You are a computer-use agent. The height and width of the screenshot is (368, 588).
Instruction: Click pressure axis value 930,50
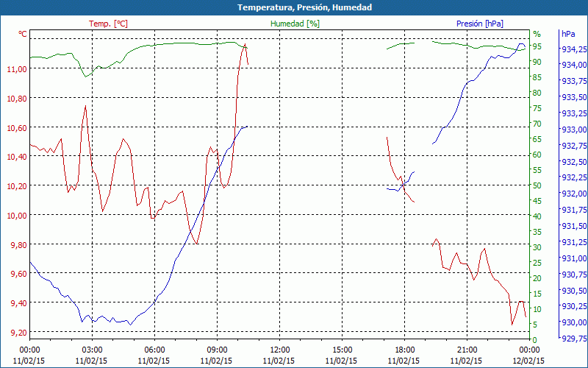click(574, 291)
